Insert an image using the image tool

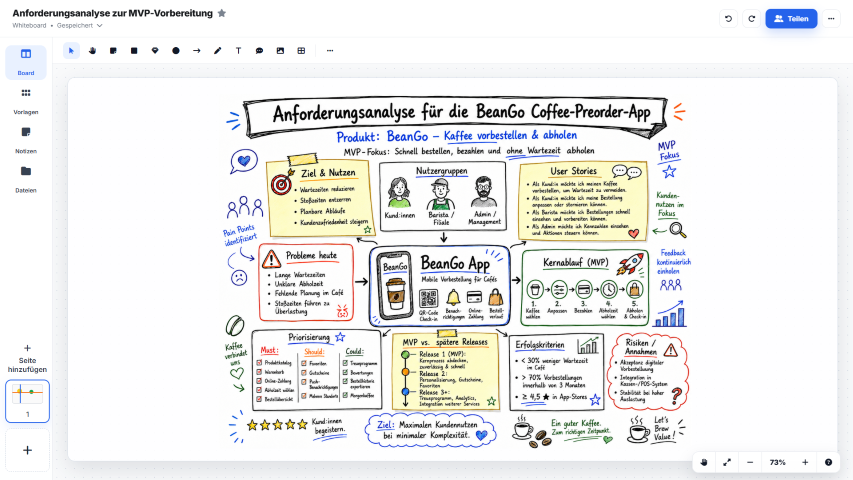coord(280,51)
